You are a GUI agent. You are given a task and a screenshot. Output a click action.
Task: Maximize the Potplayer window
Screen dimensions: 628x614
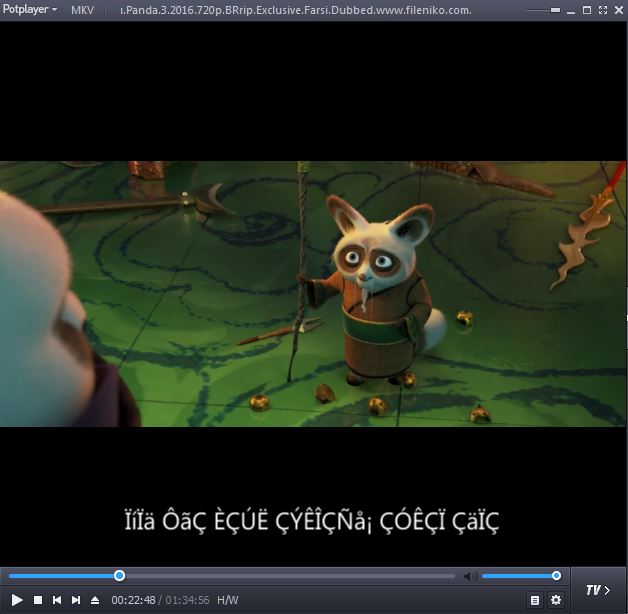click(x=587, y=10)
